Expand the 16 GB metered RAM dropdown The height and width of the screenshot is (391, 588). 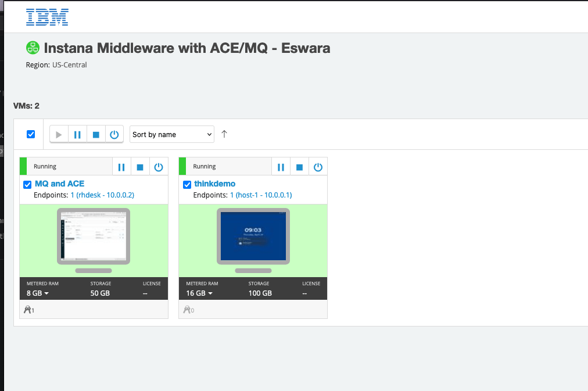tap(199, 293)
